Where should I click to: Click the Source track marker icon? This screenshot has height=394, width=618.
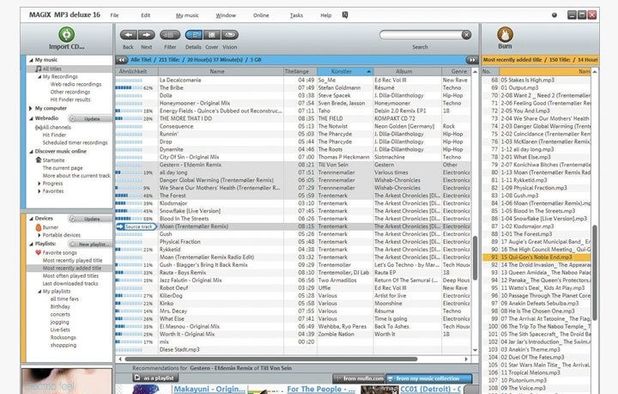136,227
